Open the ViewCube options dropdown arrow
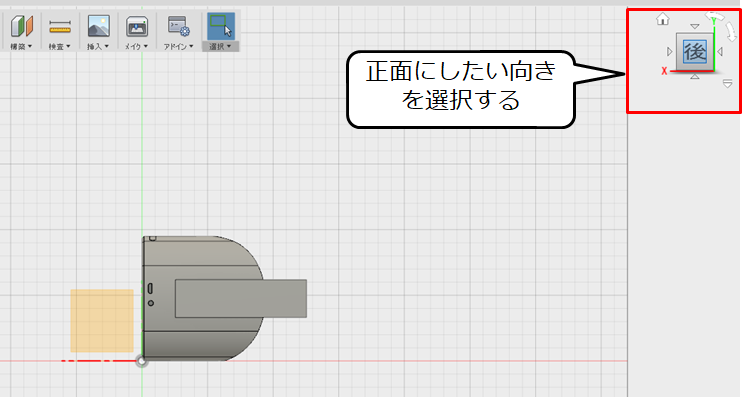The image size is (742, 397). coord(727,84)
